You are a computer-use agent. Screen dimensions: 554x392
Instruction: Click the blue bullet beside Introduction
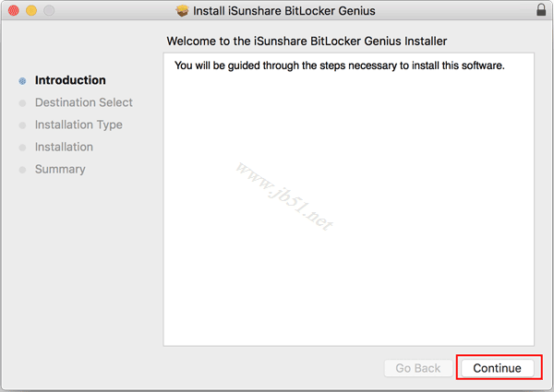22,81
